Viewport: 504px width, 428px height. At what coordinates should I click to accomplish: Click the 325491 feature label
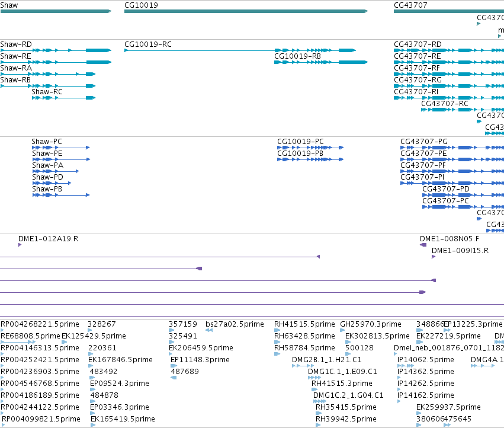coord(182,336)
